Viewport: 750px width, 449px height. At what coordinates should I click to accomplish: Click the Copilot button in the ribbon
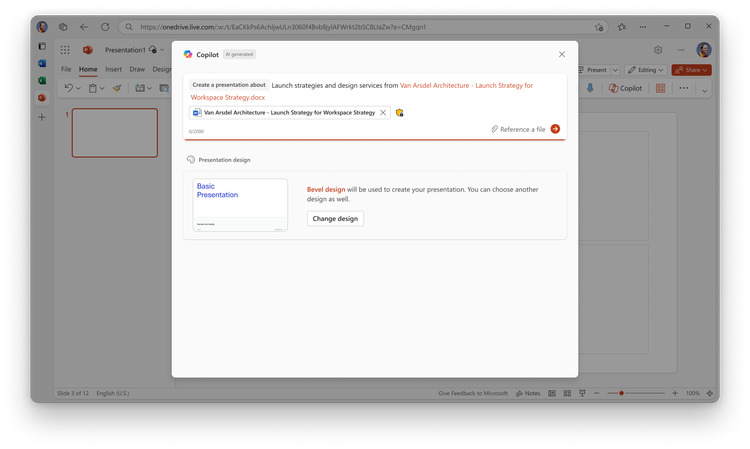[x=625, y=88]
